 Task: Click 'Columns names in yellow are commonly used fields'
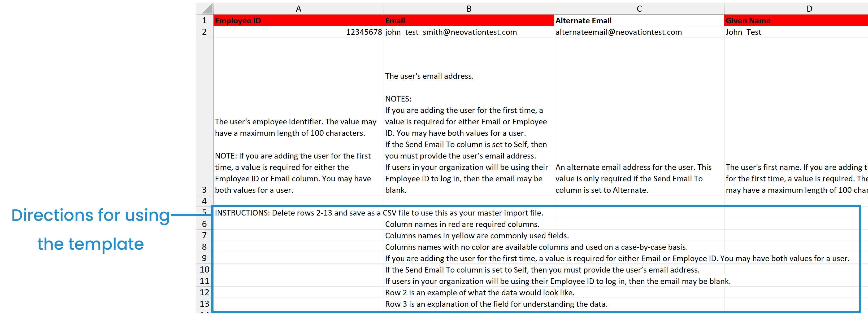(x=477, y=235)
